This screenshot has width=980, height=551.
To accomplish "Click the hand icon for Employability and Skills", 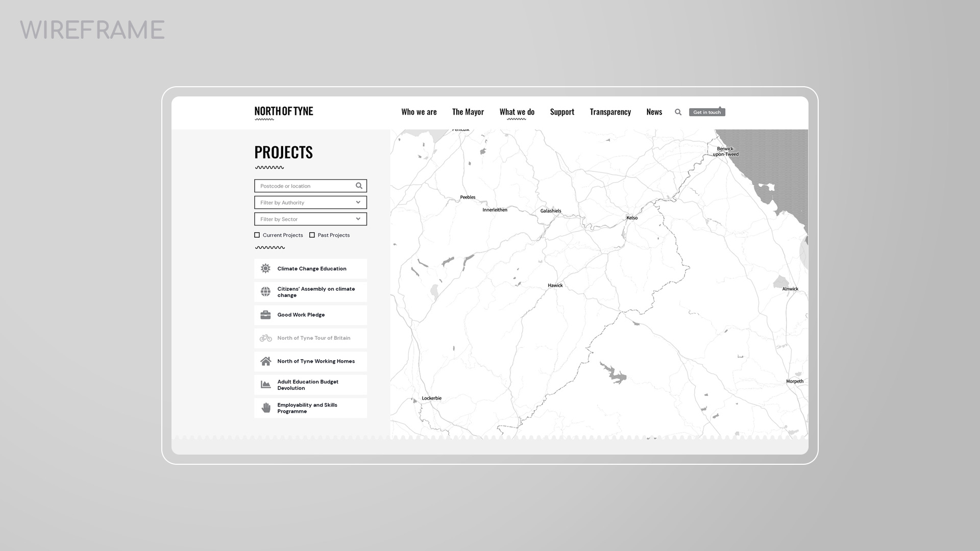I will point(266,408).
